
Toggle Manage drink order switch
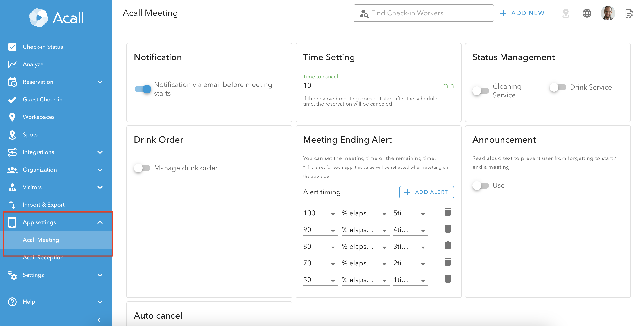point(142,168)
